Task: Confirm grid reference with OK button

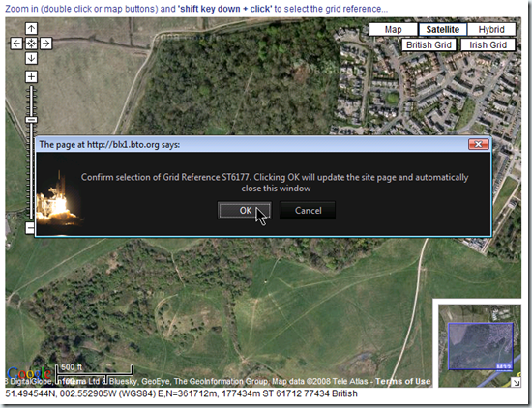Action: (x=245, y=210)
